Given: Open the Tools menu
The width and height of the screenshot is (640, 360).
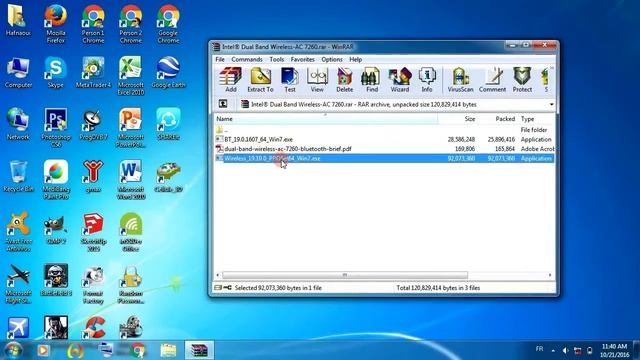Looking at the screenshot, I should click(x=277, y=60).
